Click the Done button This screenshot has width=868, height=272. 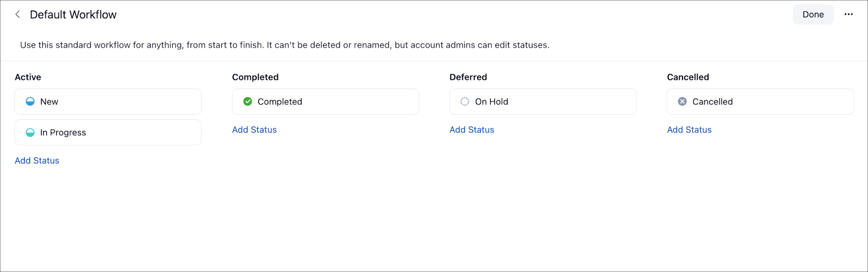[813, 14]
